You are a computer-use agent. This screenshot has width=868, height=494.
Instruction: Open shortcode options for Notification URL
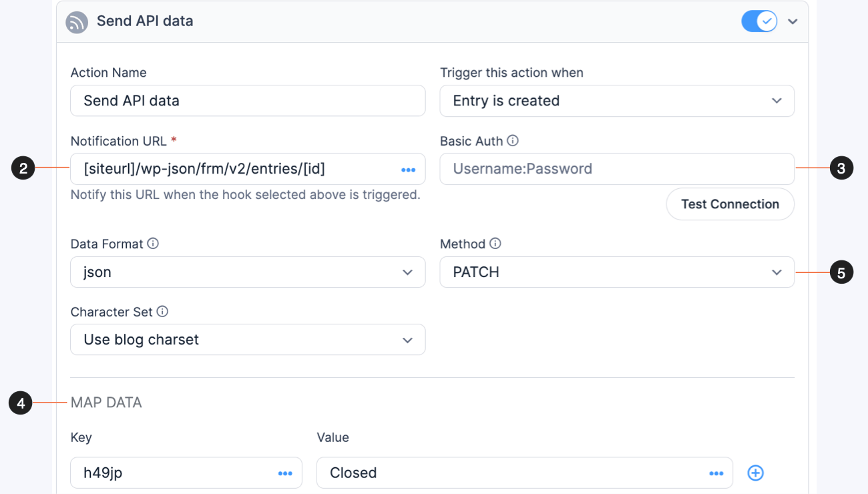[x=408, y=170]
